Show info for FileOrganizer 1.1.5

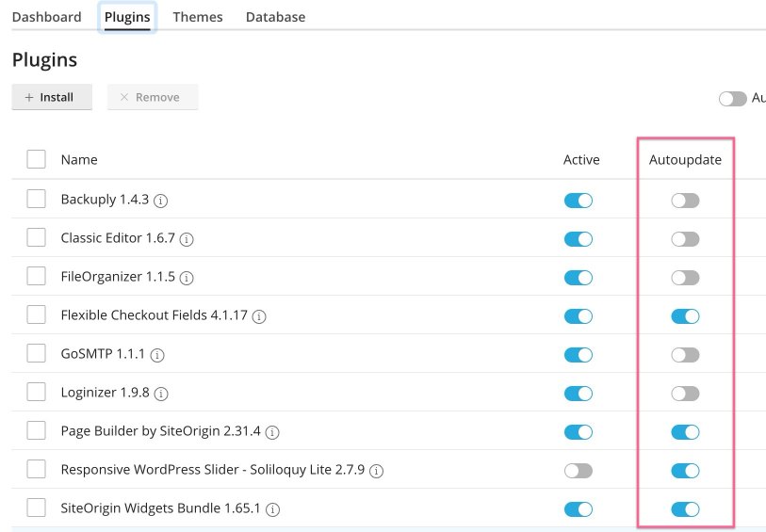187,278
